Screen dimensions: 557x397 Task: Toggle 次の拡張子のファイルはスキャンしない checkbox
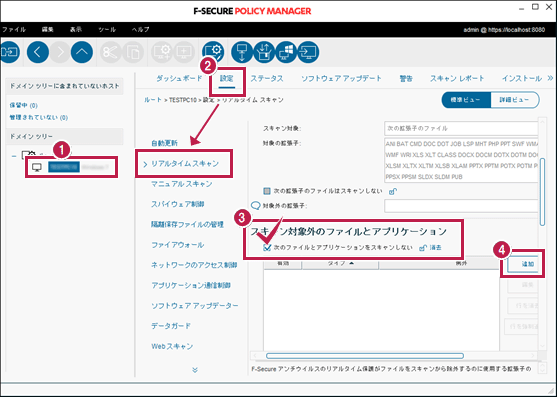[267, 191]
